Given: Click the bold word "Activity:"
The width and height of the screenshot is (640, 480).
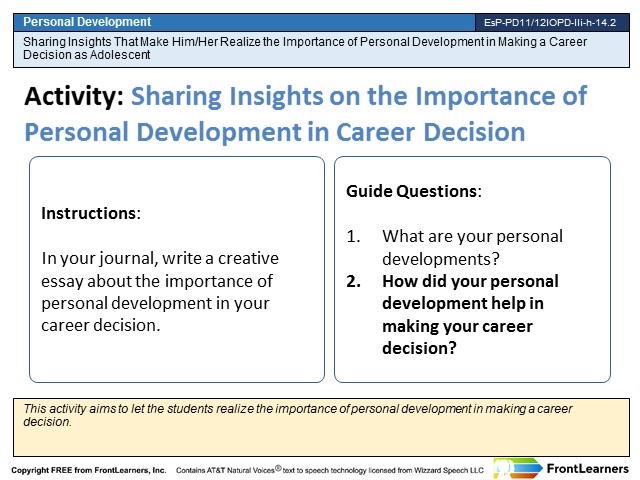Looking at the screenshot, I should click(74, 96).
